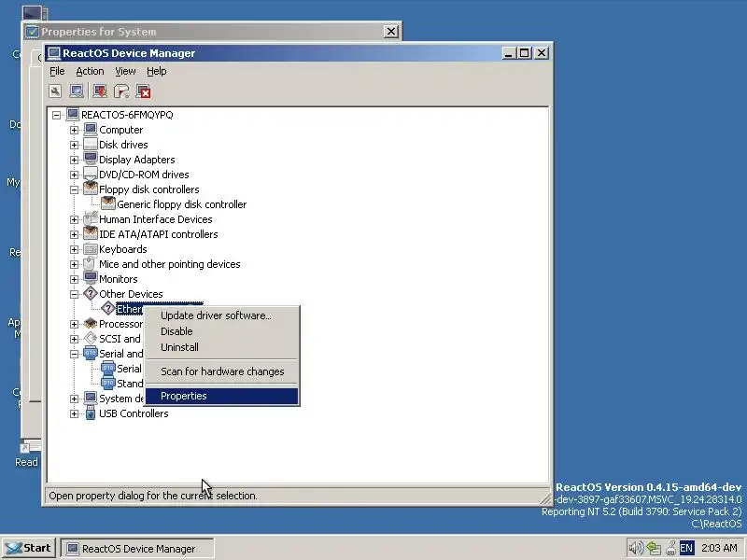Click the REACTOS-6FMQYPQ computer icon
747x560 pixels.
point(73,114)
